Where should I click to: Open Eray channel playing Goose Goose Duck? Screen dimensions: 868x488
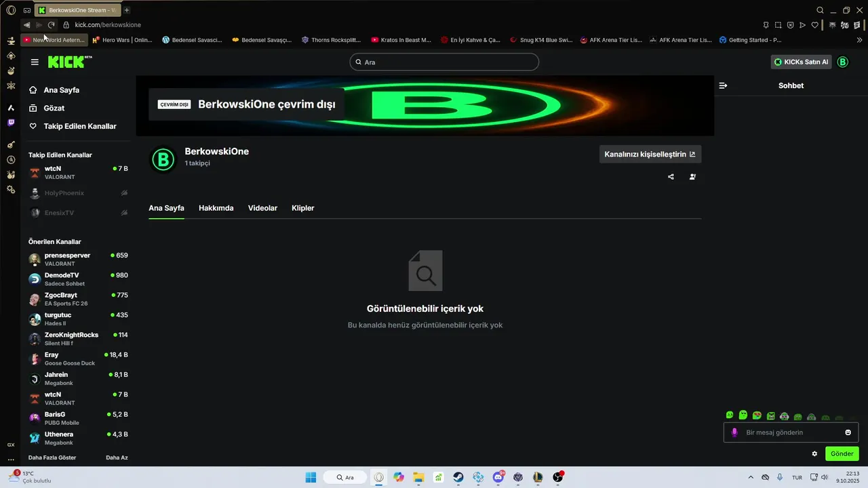coord(78,359)
